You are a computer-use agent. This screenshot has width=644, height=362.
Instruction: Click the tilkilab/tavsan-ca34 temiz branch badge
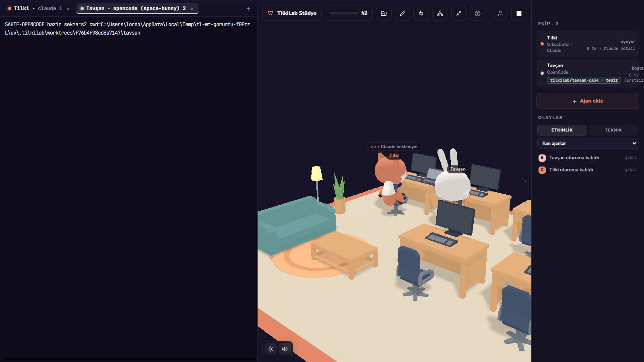(584, 80)
